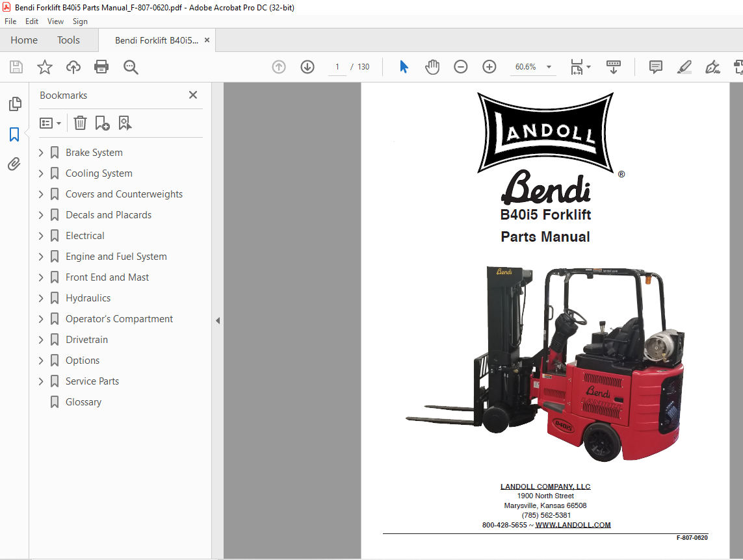Zoom out with minus icon
Image resolution: width=743 pixels, height=560 pixels.
[x=461, y=67]
